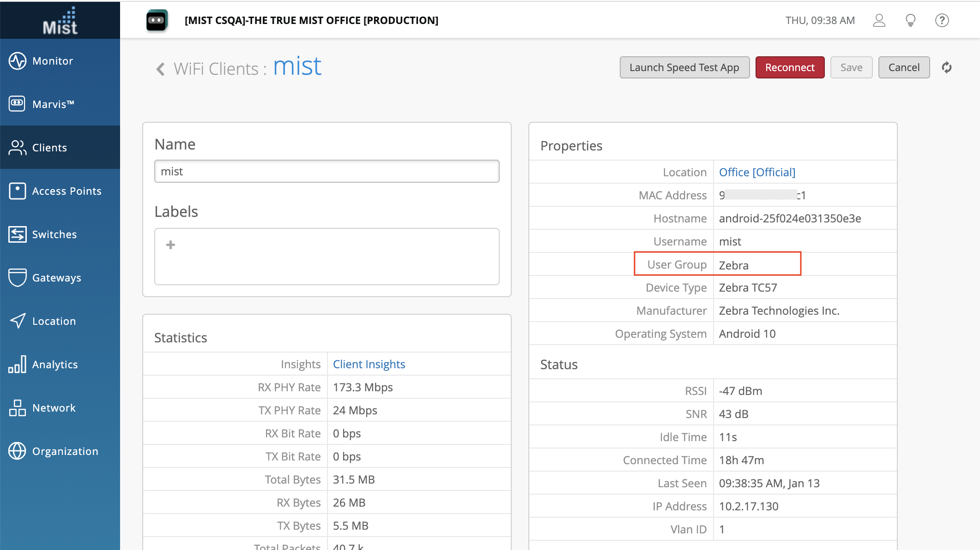Click the Access Points sidebar icon
This screenshot has width=980, height=550.
(x=18, y=191)
